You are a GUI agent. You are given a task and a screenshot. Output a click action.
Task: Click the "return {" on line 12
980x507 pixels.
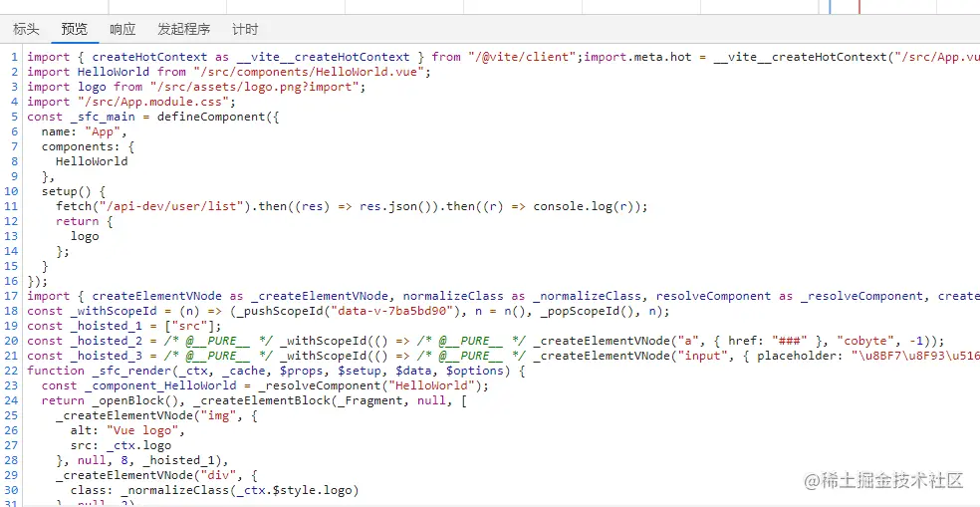coord(85,221)
